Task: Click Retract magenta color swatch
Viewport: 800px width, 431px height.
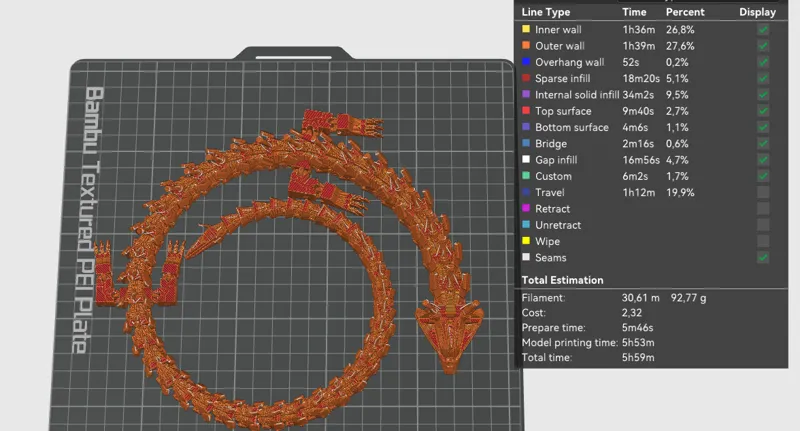Action: 526,208
